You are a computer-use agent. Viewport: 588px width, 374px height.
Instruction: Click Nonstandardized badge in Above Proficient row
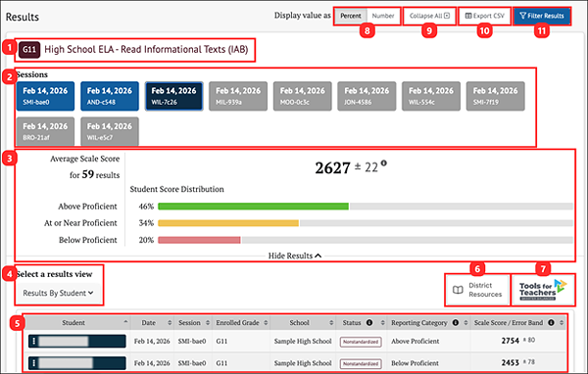point(361,342)
